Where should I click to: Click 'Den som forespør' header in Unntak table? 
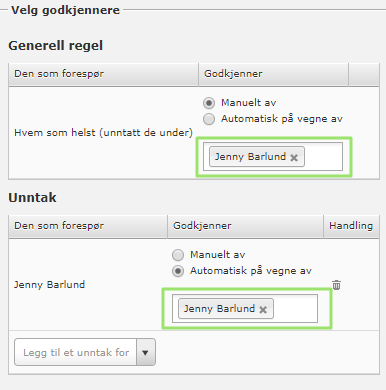59,226
